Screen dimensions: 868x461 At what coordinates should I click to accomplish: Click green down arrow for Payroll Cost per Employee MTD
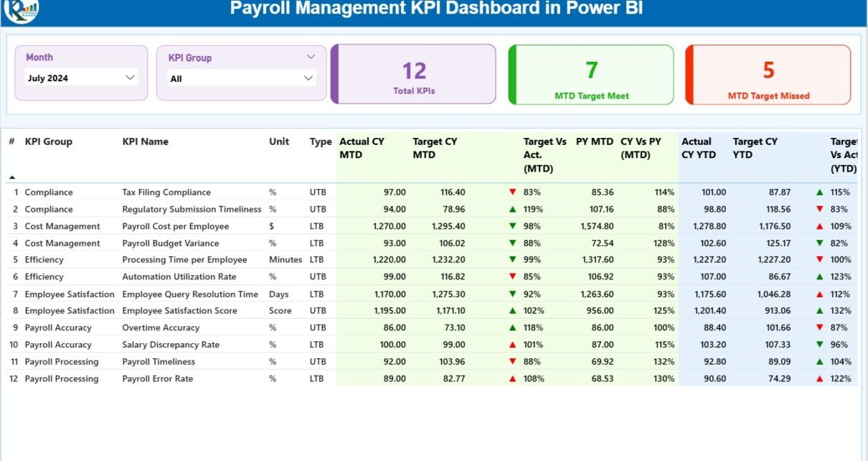coord(512,226)
